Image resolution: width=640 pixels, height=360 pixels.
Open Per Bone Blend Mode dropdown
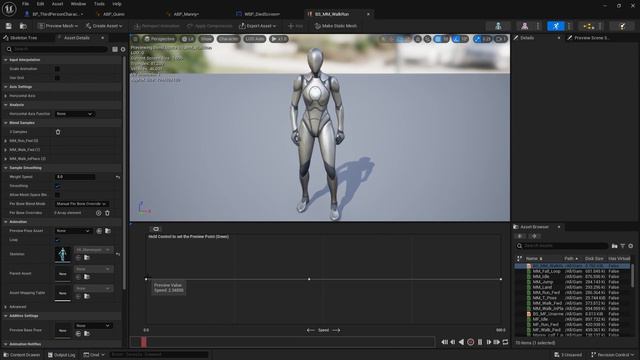82,204
